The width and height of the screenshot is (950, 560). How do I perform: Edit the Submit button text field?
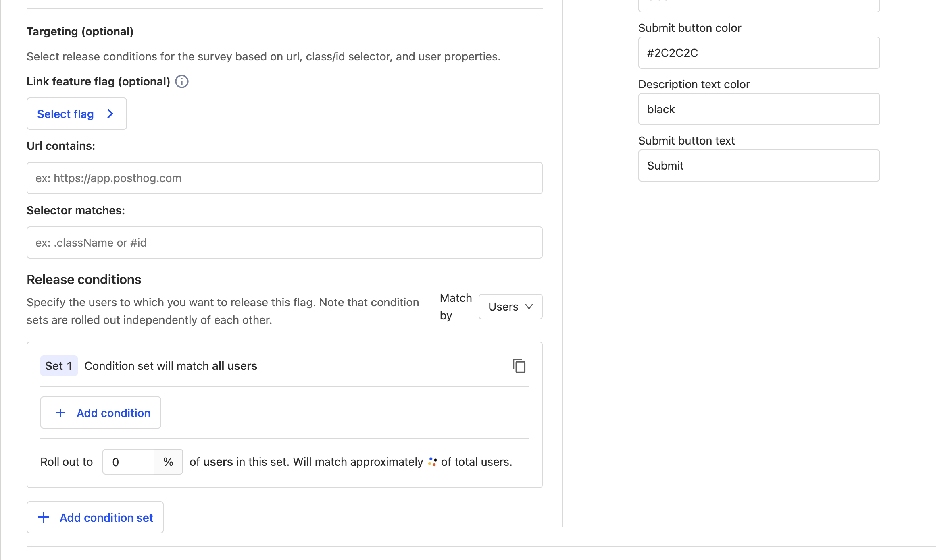758,166
